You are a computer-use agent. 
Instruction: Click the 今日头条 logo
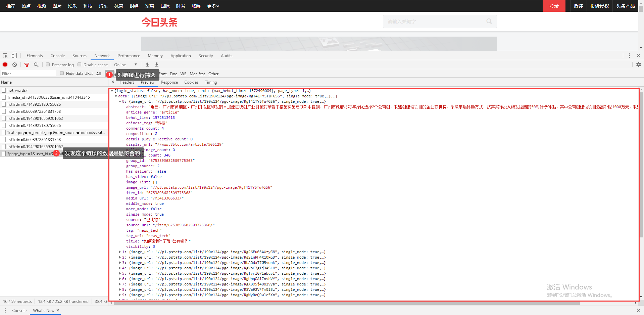[159, 22]
